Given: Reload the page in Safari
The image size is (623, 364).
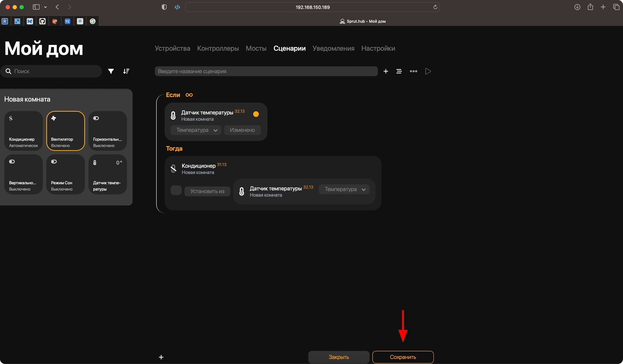Looking at the screenshot, I should pos(435,7).
